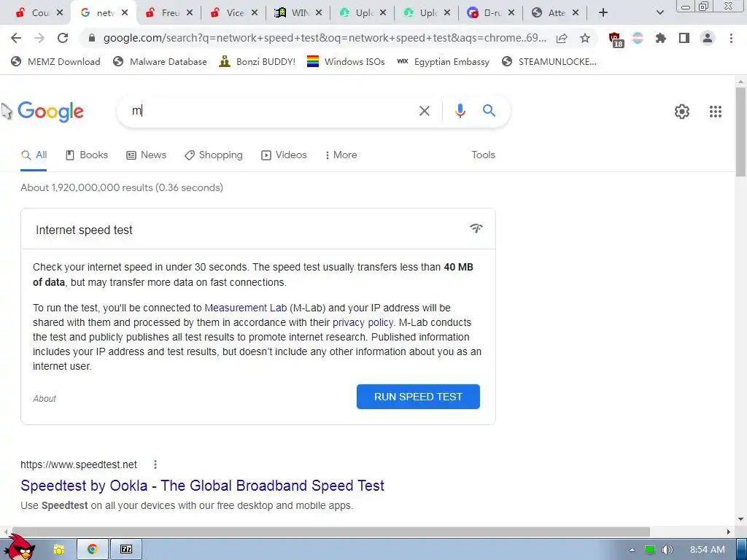Click RUN SPEED TEST button
The height and width of the screenshot is (560, 747).
pos(418,397)
